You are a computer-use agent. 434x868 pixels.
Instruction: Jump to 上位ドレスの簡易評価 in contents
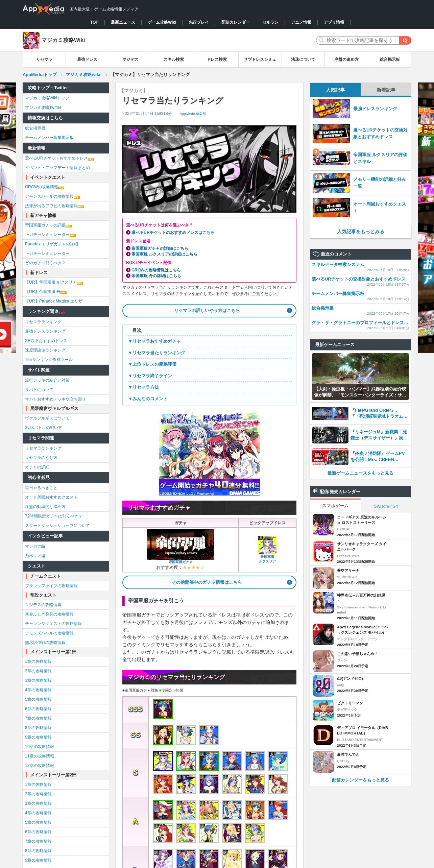coord(154,364)
